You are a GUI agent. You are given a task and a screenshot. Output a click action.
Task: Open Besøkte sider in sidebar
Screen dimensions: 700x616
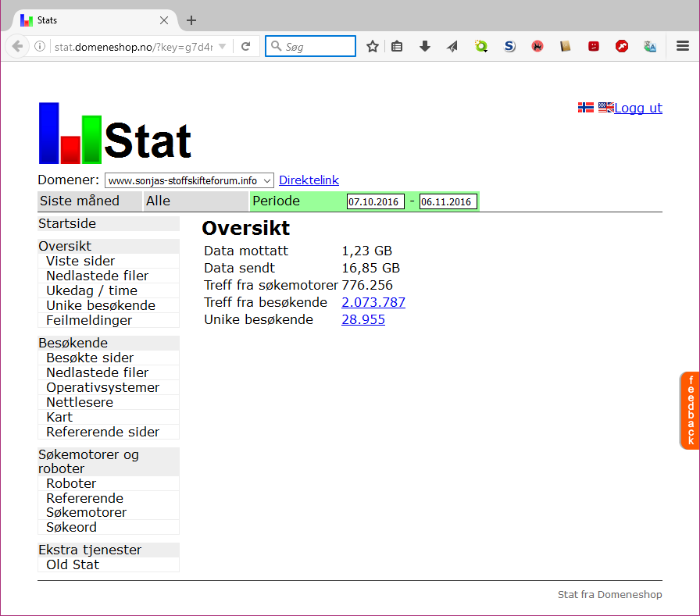pyautogui.click(x=109, y=358)
